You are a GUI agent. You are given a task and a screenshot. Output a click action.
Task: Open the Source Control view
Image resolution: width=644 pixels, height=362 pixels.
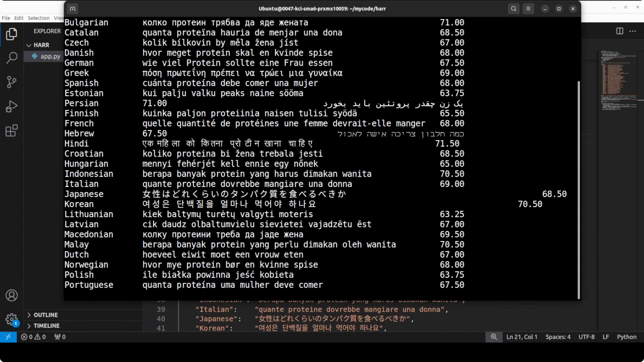pyautogui.click(x=12, y=82)
